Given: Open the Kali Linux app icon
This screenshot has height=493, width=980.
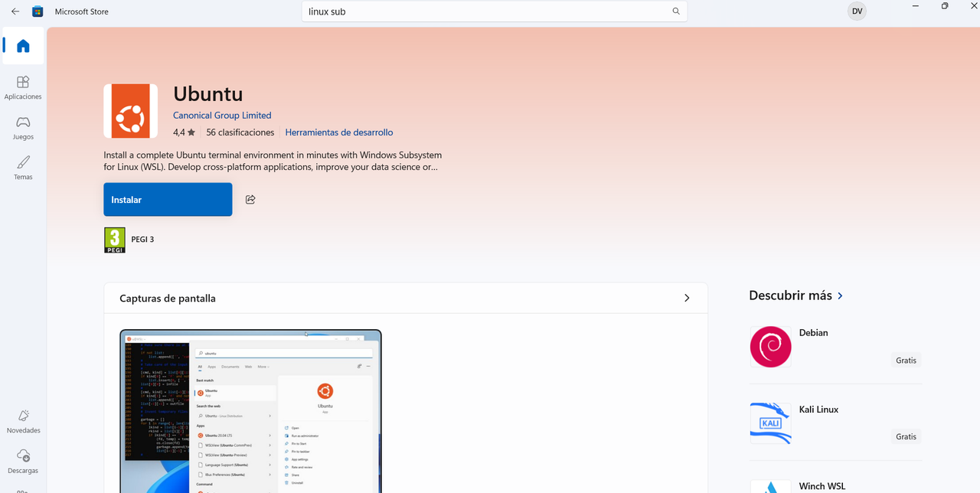Looking at the screenshot, I should tap(770, 423).
